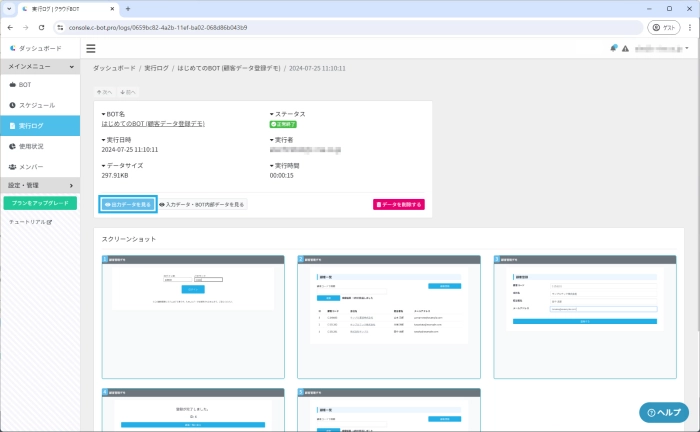
Task: Go to BOT in the sidebar
Action: coord(25,85)
